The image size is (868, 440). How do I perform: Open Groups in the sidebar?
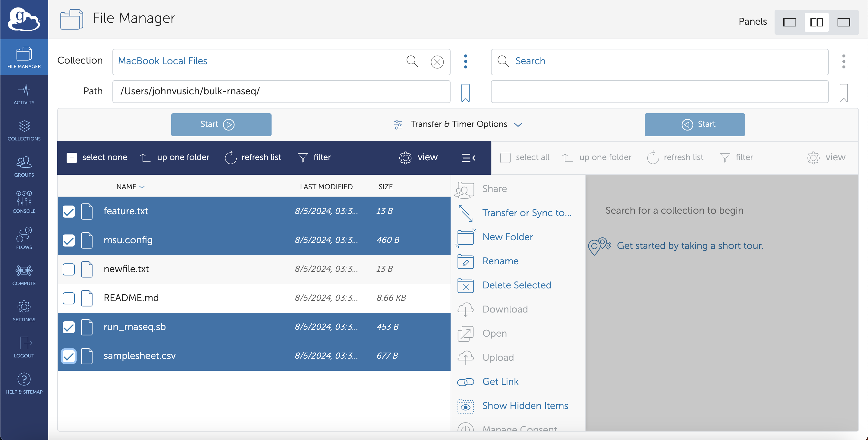[24, 167]
